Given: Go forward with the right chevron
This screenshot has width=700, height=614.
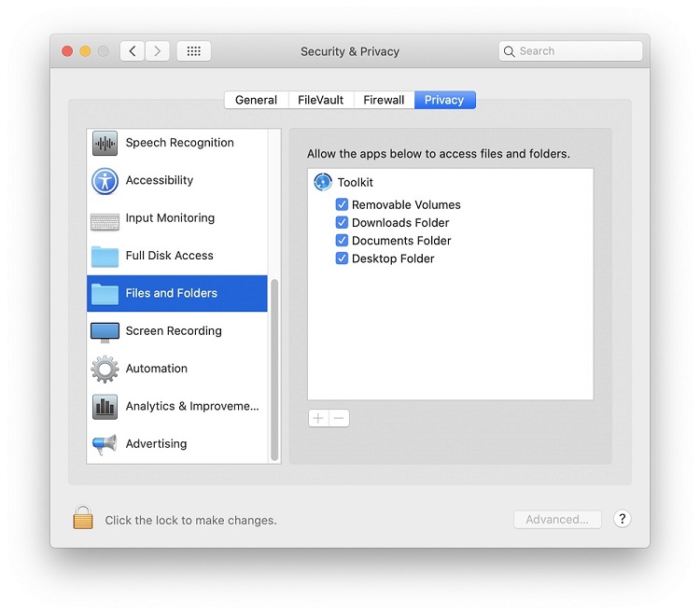Looking at the screenshot, I should pyautogui.click(x=157, y=51).
